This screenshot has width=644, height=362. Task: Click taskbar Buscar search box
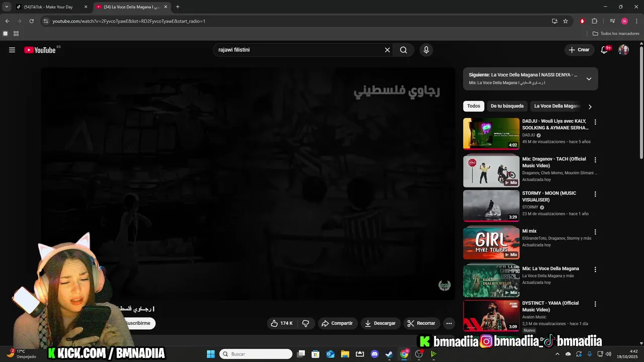(x=256, y=354)
